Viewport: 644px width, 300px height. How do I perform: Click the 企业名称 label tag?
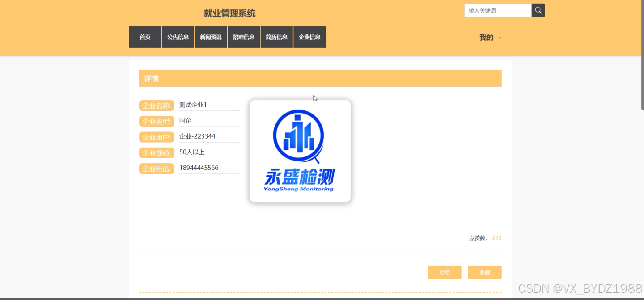click(x=157, y=106)
